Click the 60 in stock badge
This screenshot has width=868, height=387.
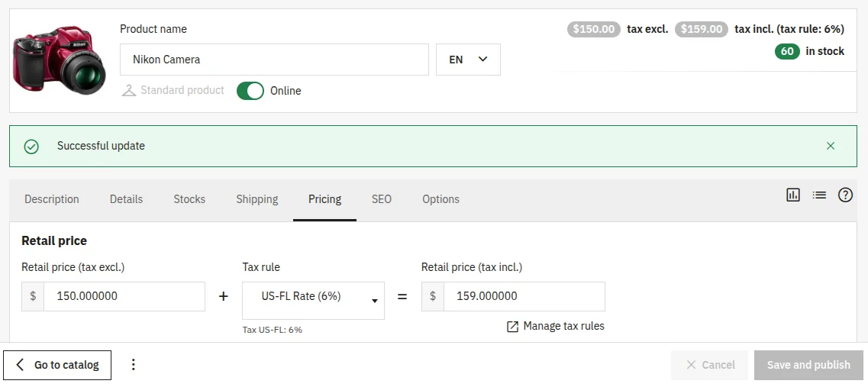[x=787, y=51]
